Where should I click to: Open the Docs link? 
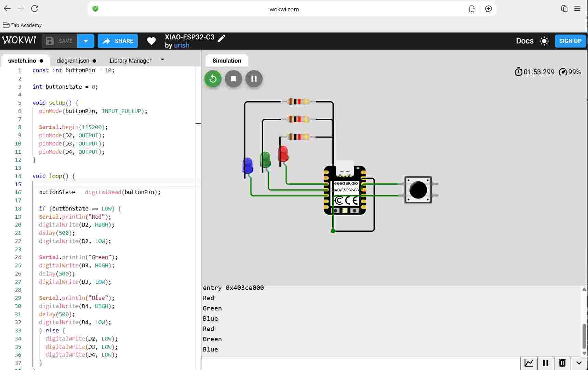(525, 41)
